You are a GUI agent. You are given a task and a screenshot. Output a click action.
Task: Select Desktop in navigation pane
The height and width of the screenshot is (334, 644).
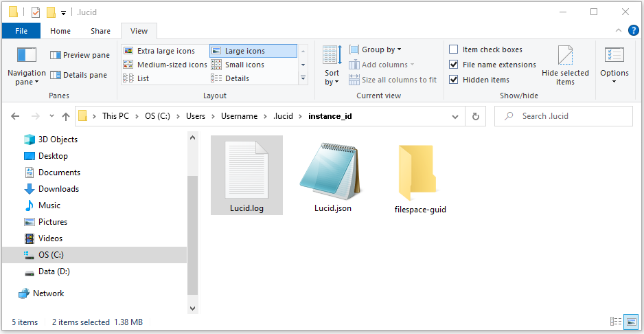pos(46,156)
